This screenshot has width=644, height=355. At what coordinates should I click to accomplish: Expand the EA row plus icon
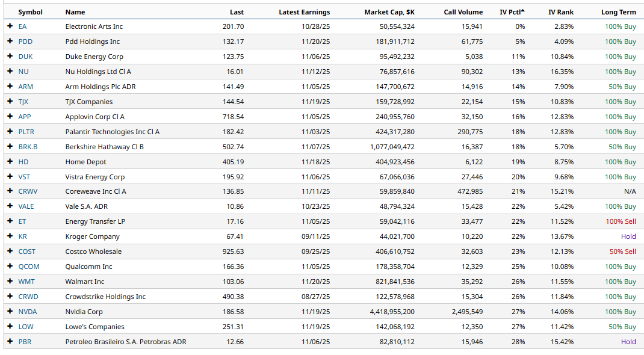tap(10, 26)
